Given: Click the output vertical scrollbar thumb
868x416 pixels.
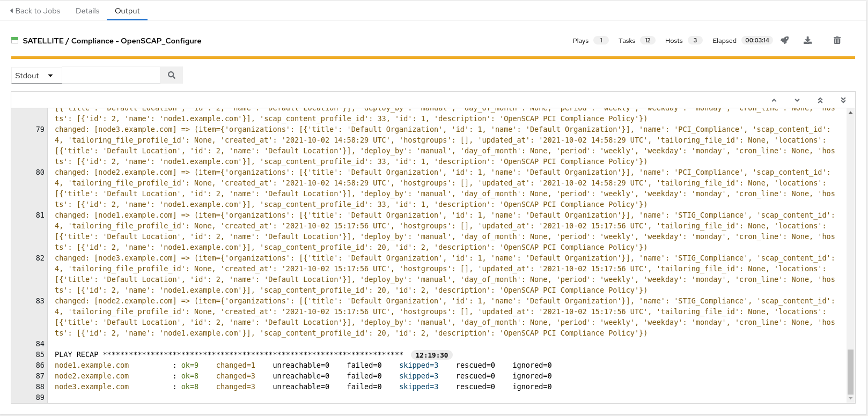Looking at the screenshot, I should [850, 372].
